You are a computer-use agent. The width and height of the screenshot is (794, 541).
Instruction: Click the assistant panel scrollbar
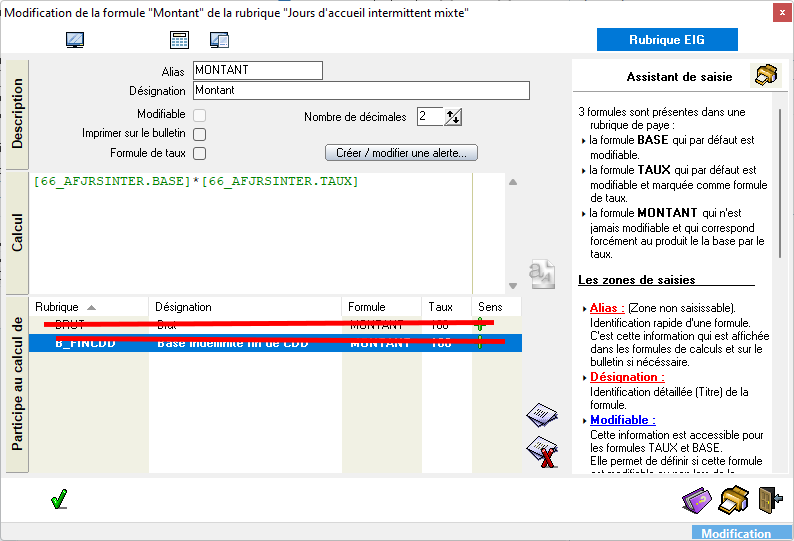coord(780,182)
